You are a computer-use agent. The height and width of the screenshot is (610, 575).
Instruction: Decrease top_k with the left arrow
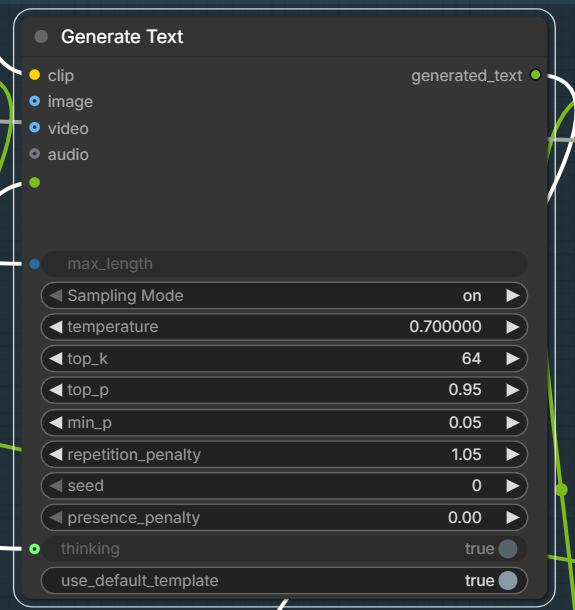pos(56,359)
